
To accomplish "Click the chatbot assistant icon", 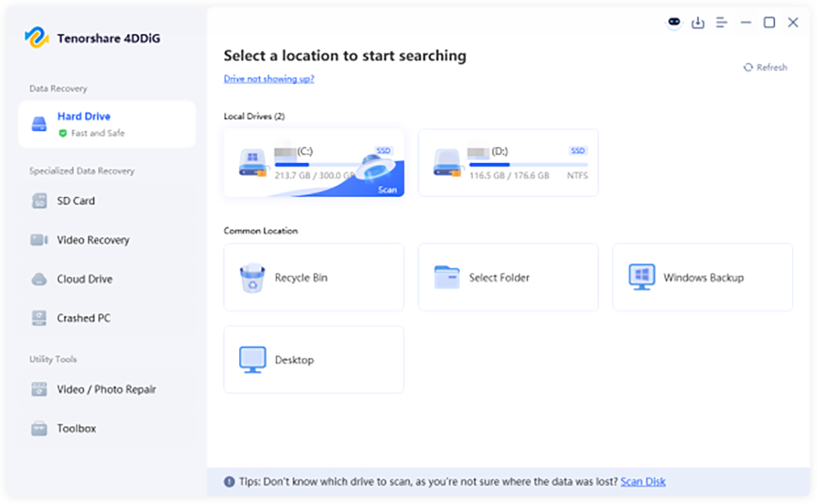I will point(674,23).
